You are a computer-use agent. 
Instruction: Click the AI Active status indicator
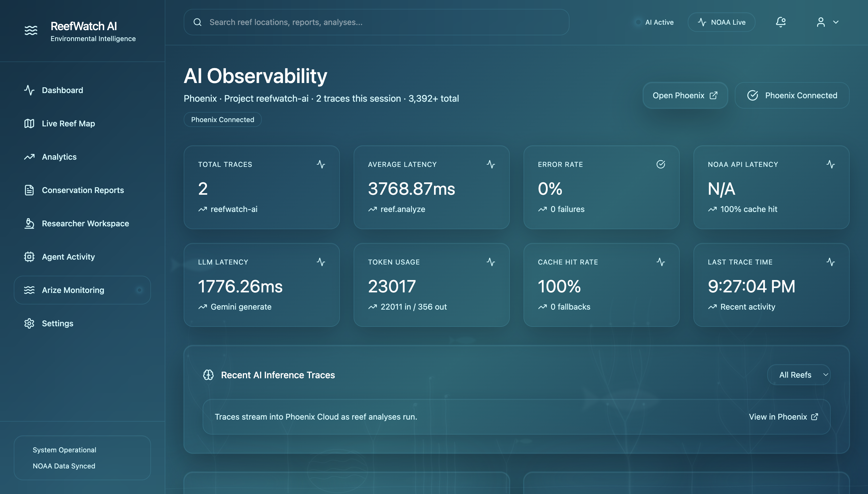(654, 22)
